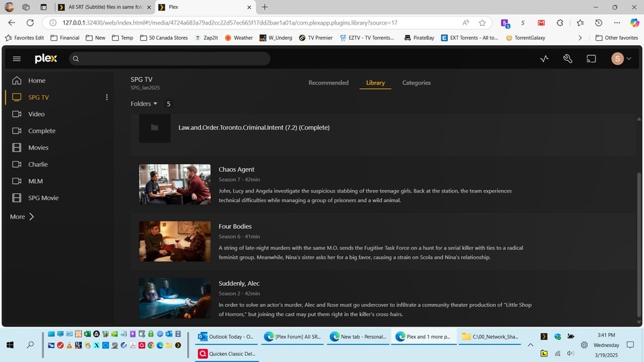This screenshot has height=362, width=644.
Task: Switch to Quicken Classic taskbar window
Action: (x=227, y=353)
